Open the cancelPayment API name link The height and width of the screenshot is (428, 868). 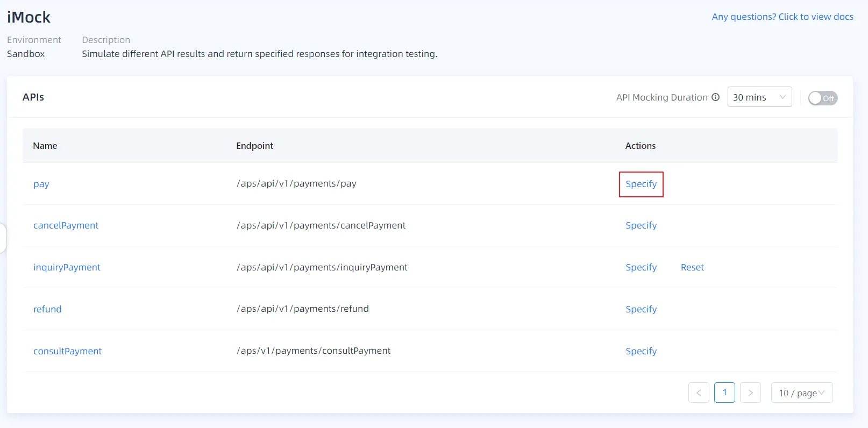point(66,225)
